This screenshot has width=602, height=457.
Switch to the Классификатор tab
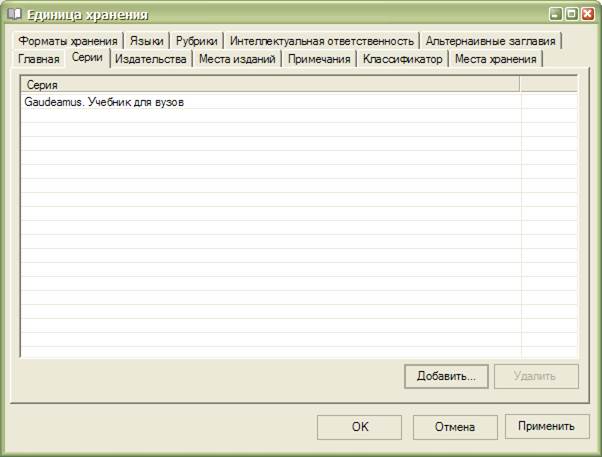pos(402,60)
